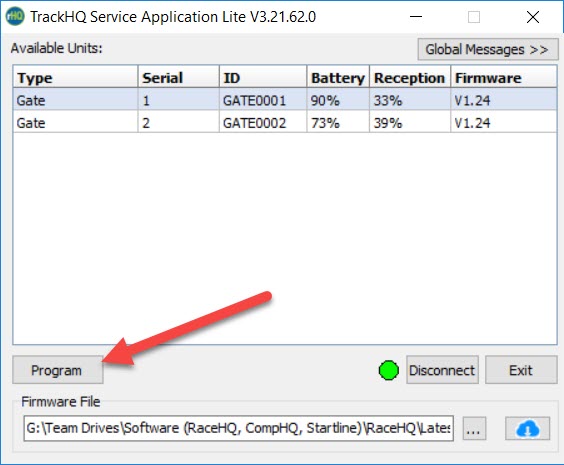Sort by the Firmware column header
The image size is (564, 465).
coord(504,77)
